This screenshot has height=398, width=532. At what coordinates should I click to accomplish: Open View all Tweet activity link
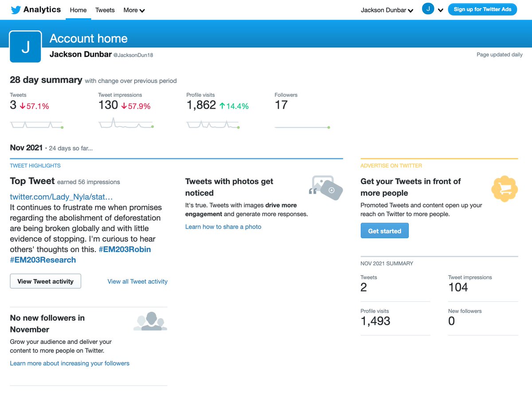pos(137,281)
